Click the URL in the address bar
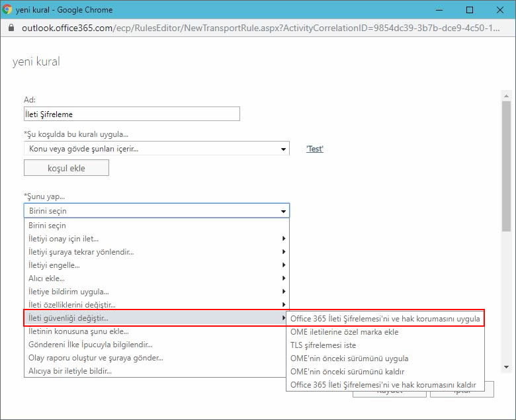This screenshot has height=420, width=516. click(261, 28)
